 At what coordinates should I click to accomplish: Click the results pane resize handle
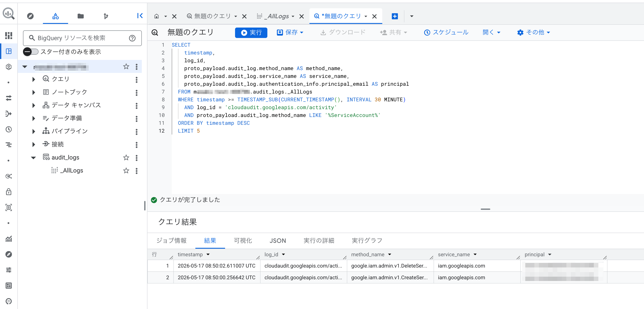485,209
